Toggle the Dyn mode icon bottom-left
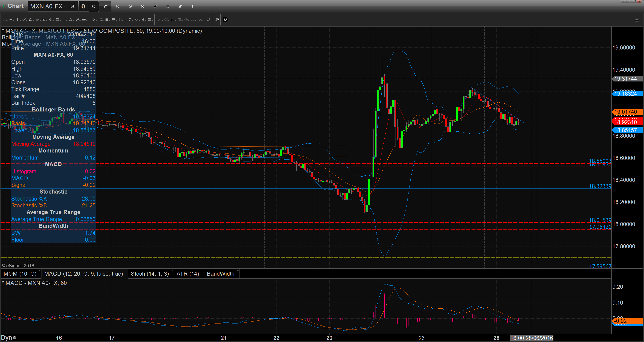644x342 pixels. coord(14,338)
